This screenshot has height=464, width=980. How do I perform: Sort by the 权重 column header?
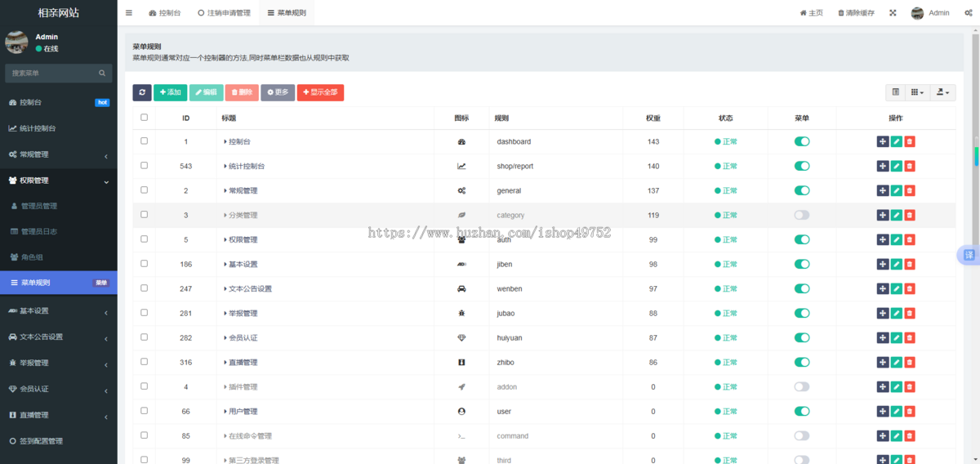coord(653,118)
